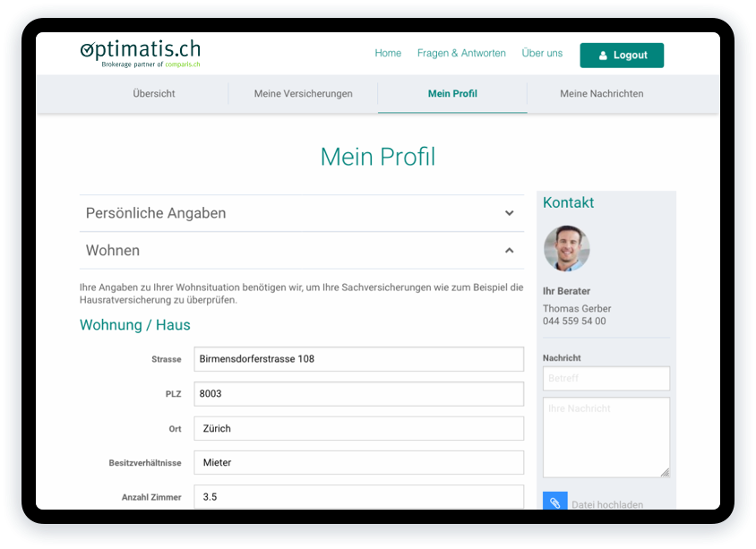Click the optimatis.ch logo
The image size is (756, 549).
tap(140, 54)
